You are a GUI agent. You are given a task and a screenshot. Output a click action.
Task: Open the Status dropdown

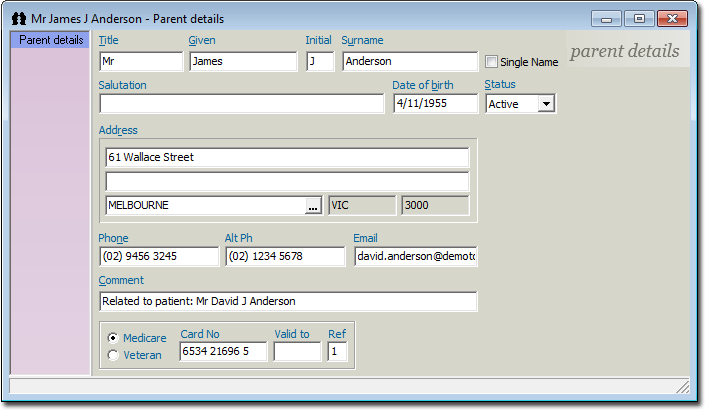coord(545,104)
